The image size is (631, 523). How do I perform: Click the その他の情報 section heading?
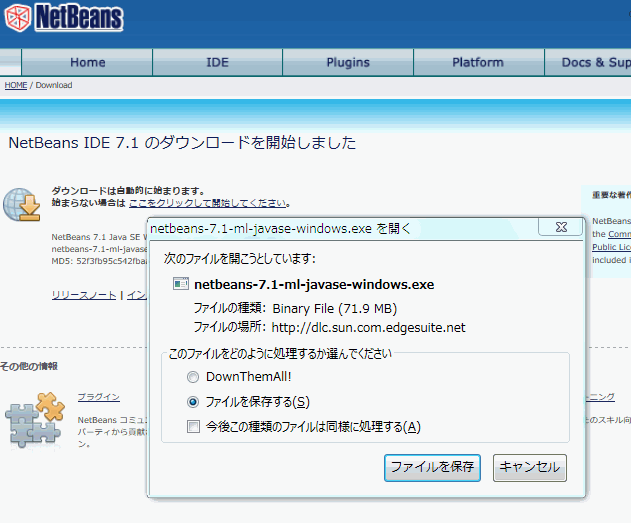click(x=29, y=366)
